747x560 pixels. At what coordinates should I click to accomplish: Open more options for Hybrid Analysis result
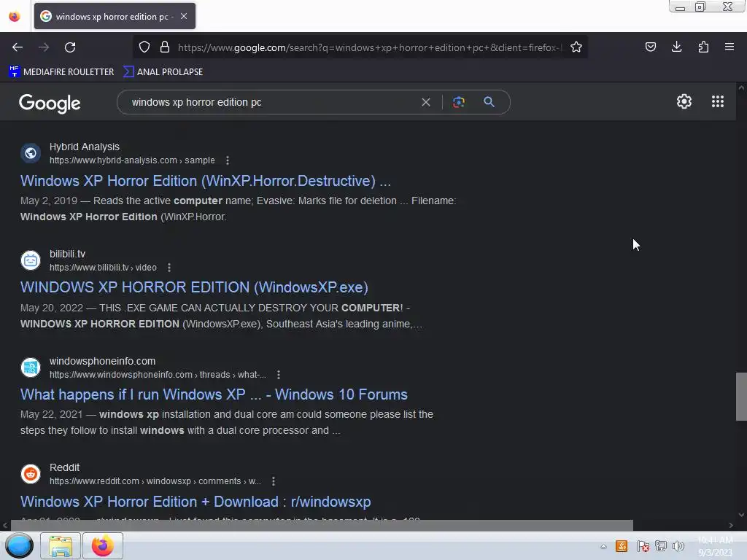pos(228,160)
